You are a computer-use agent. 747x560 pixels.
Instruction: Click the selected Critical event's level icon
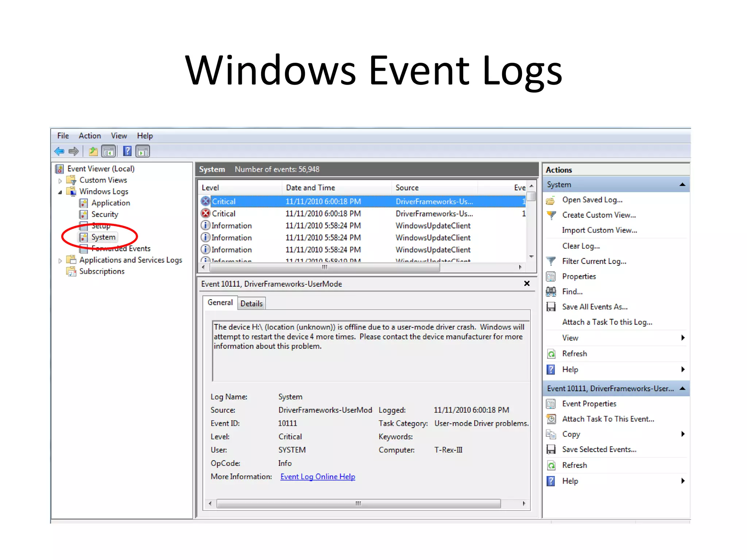point(206,201)
